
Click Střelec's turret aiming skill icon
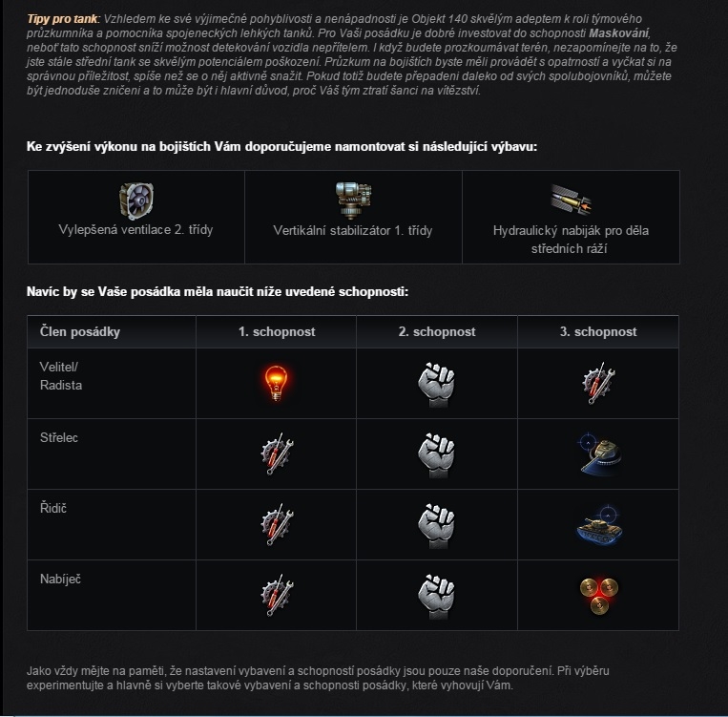tap(598, 454)
